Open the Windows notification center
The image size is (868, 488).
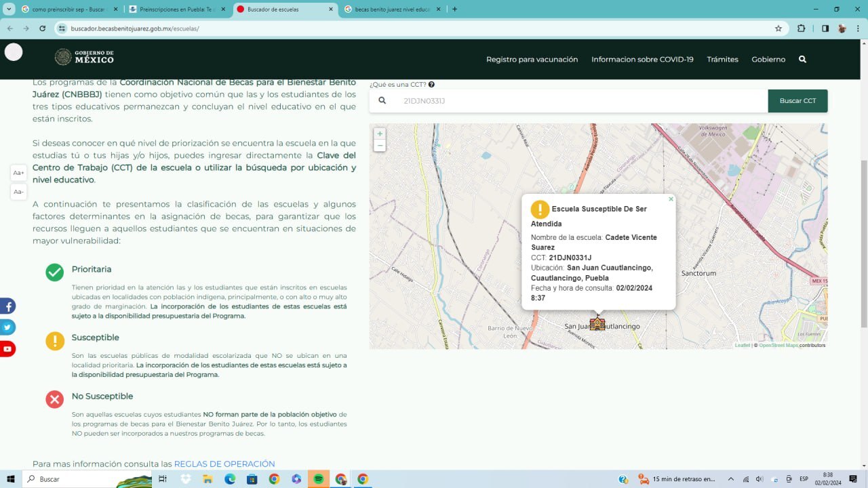tap(854, 479)
